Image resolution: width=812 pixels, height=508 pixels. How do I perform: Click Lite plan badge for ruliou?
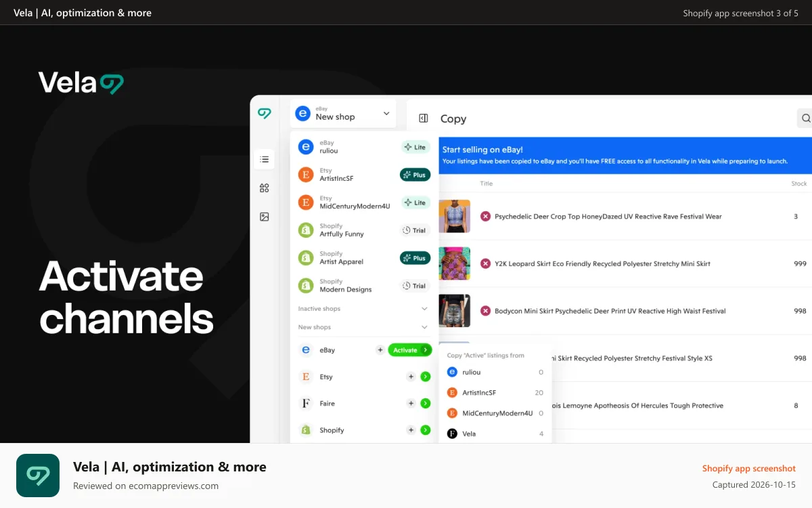[415, 147]
